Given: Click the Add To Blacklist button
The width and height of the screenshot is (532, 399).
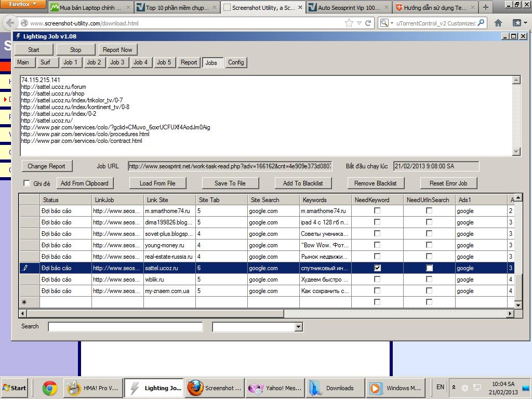Looking at the screenshot, I should (302, 183).
